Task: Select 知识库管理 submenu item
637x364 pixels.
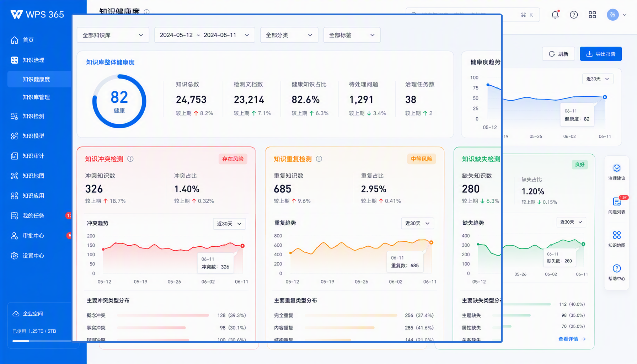Action: [36, 97]
